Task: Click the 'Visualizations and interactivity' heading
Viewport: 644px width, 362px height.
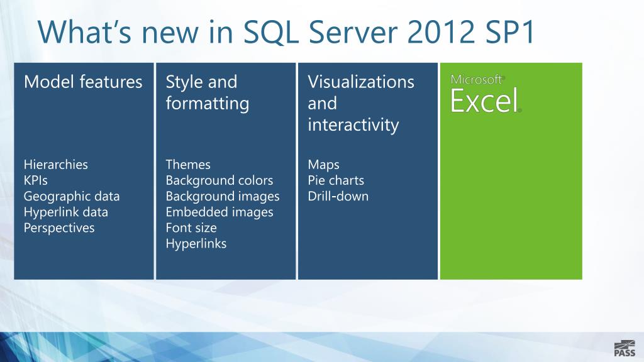Action: pos(361,104)
